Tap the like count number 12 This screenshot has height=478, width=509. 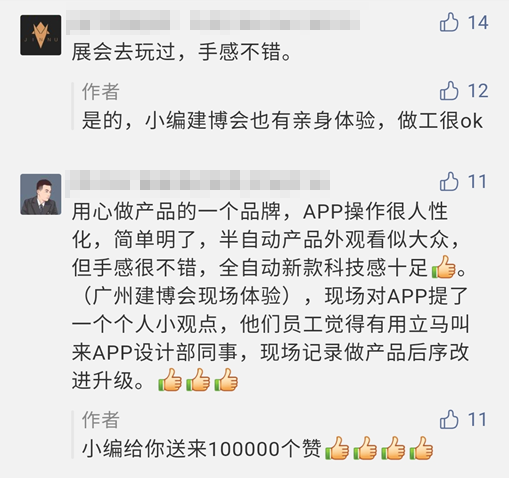(478, 91)
